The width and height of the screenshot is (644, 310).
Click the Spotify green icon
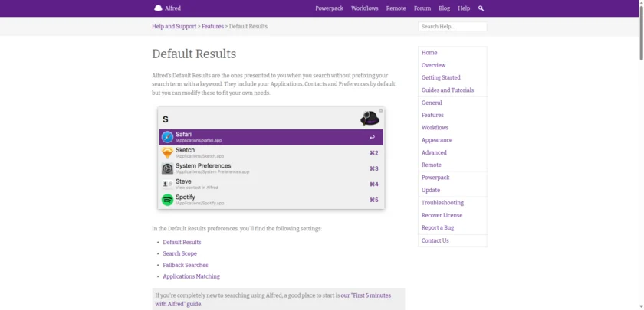click(x=167, y=200)
